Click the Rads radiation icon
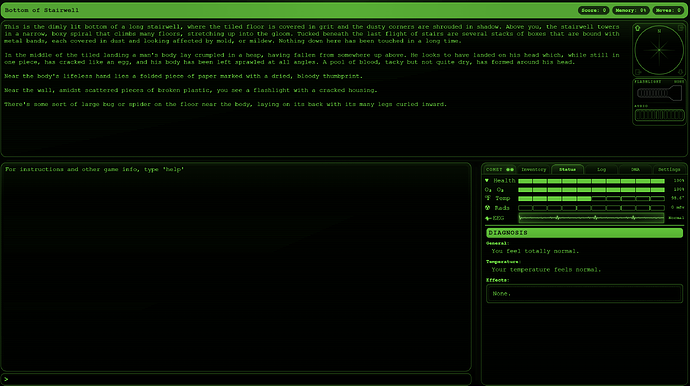Viewport: 690px width, 386px height. (488, 208)
